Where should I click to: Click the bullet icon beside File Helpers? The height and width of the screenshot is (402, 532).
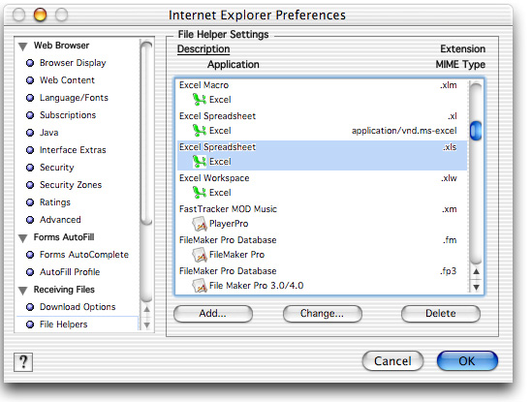tap(30, 325)
